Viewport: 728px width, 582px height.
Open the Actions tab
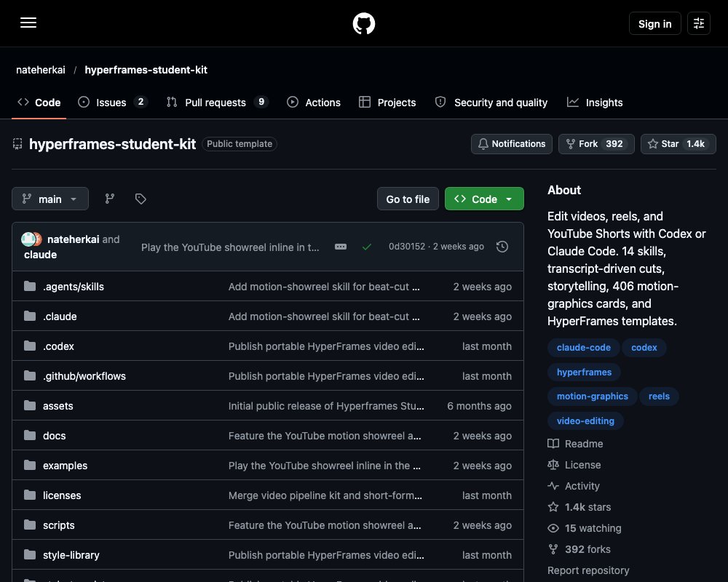pos(313,102)
